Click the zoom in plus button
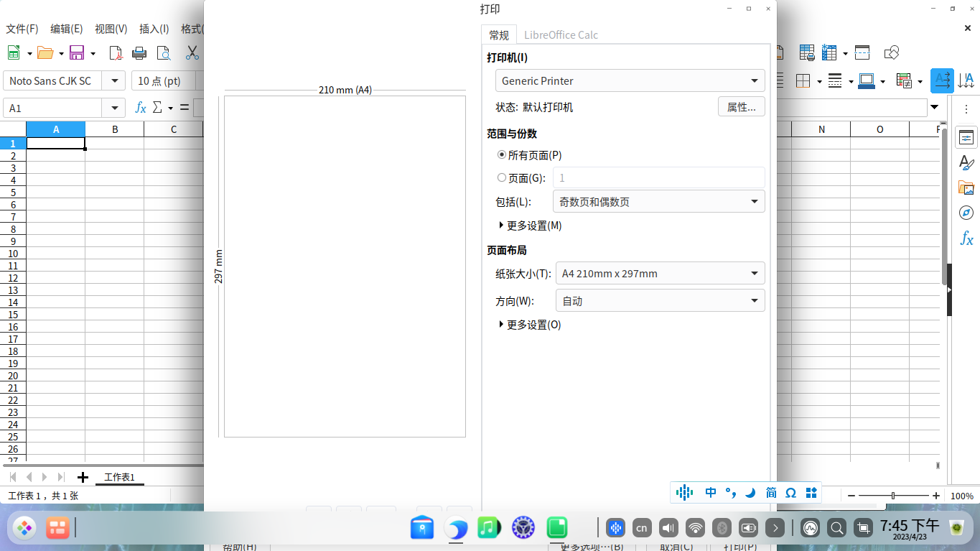Image resolution: width=980 pixels, height=551 pixels. tap(936, 496)
